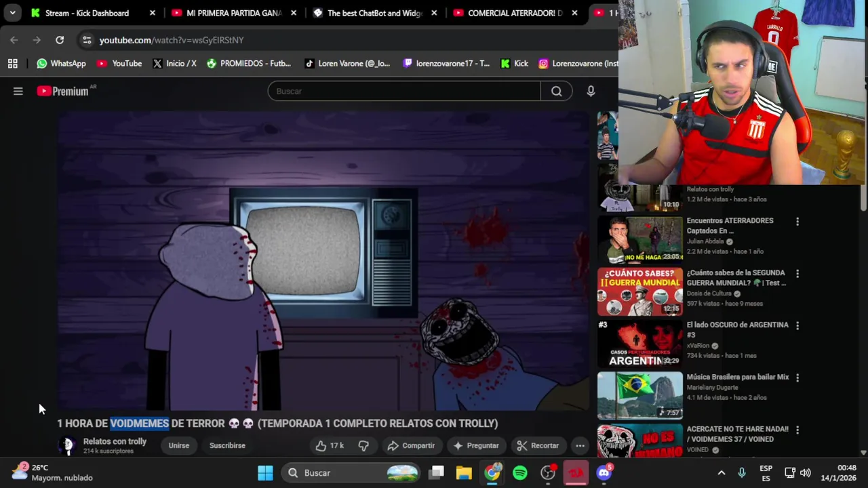This screenshot has width=868, height=488.
Task: Open the volume speaker icon in tray
Action: coord(805,472)
